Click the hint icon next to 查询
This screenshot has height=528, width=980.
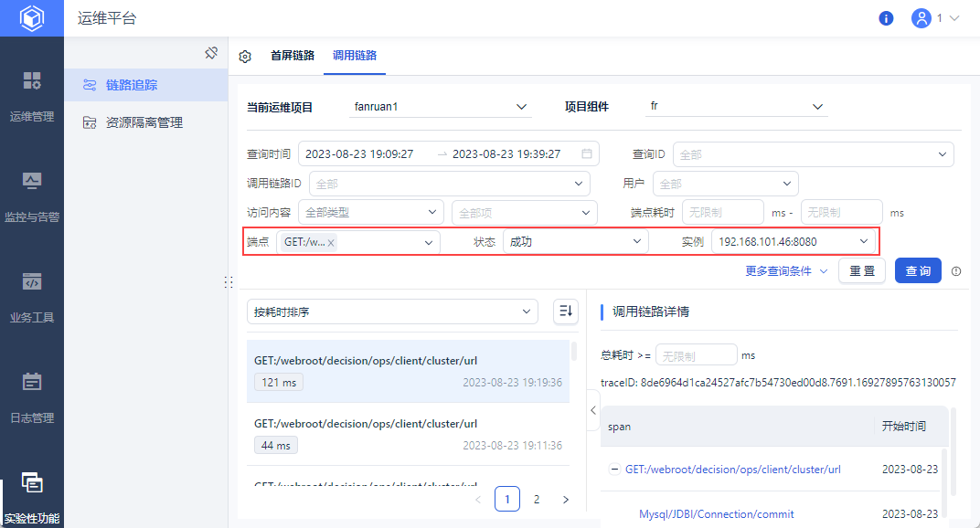(955, 271)
